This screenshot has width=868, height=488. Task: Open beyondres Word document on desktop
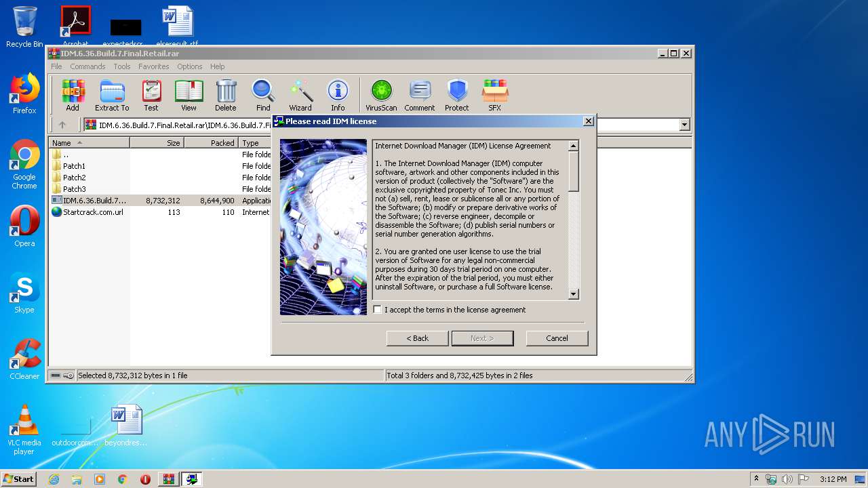[x=126, y=427]
